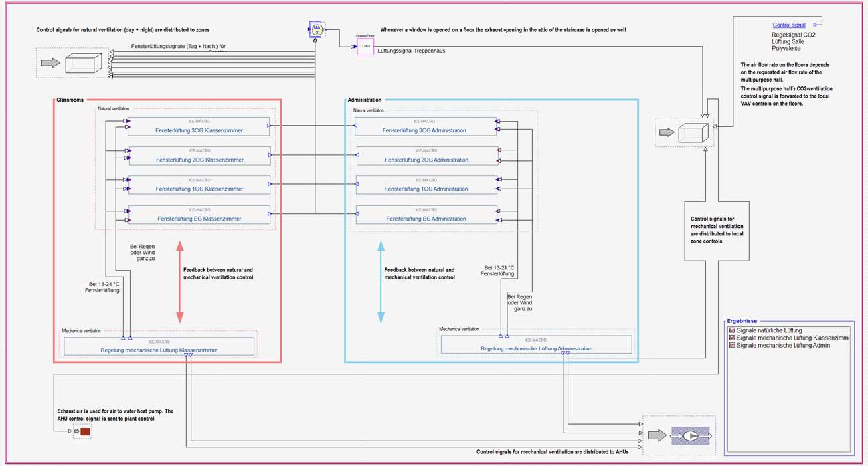Select Fensterlüftung 2OG Klassenzimmer macro block
868x466 pixels.
pyautogui.click(x=199, y=156)
